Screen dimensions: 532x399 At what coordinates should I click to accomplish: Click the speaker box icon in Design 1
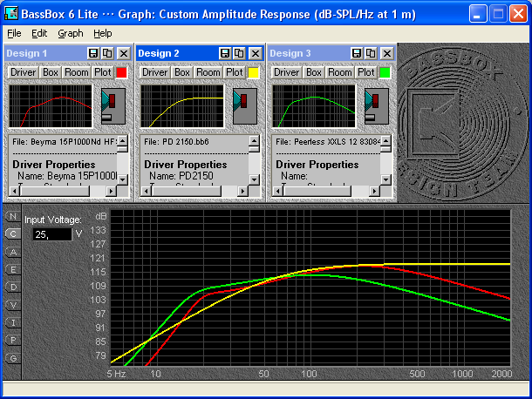pos(113,106)
